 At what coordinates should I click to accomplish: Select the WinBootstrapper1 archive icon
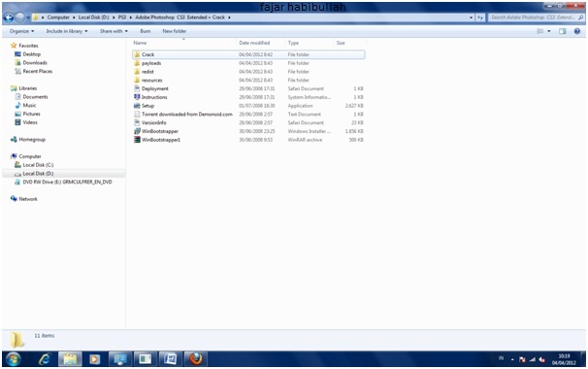pyautogui.click(x=137, y=140)
